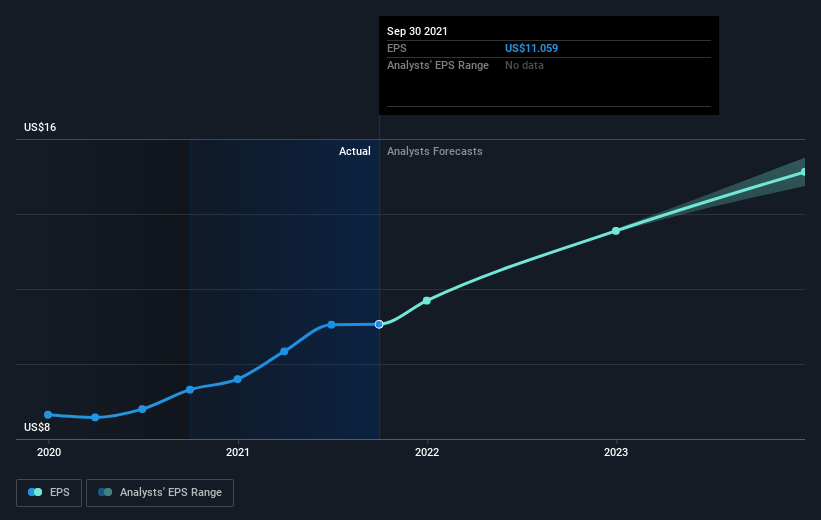
Task: Click the No data text in tooltip
Action: pos(524,65)
